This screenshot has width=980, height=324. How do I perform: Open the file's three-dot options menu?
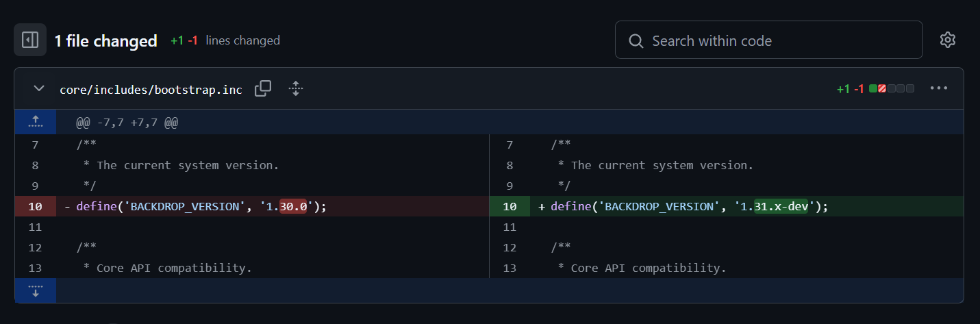pyautogui.click(x=938, y=88)
